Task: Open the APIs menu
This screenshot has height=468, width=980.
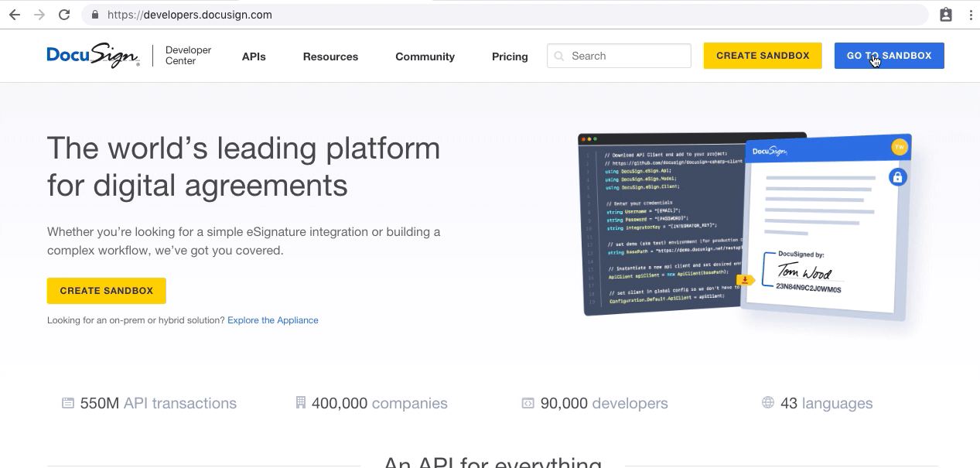Action: (x=254, y=56)
